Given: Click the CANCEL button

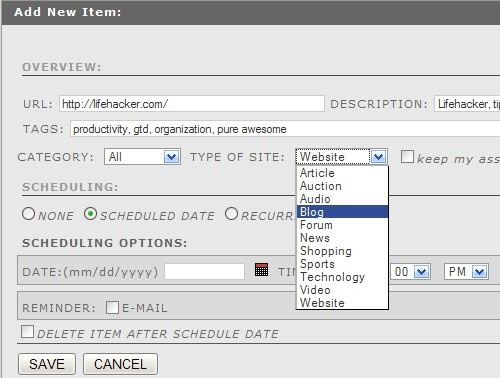Looking at the screenshot, I should tap(120, 364).
